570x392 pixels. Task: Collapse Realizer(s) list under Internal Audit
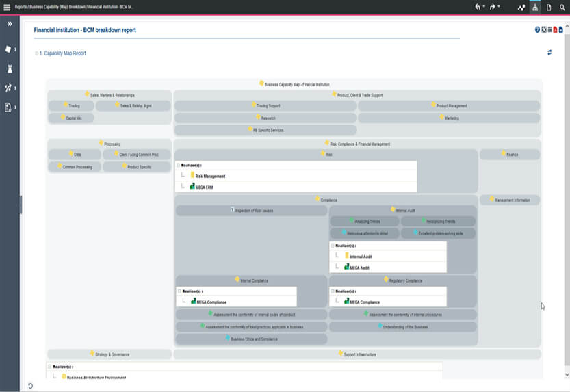pyautogui.click(x=333, y=246)
